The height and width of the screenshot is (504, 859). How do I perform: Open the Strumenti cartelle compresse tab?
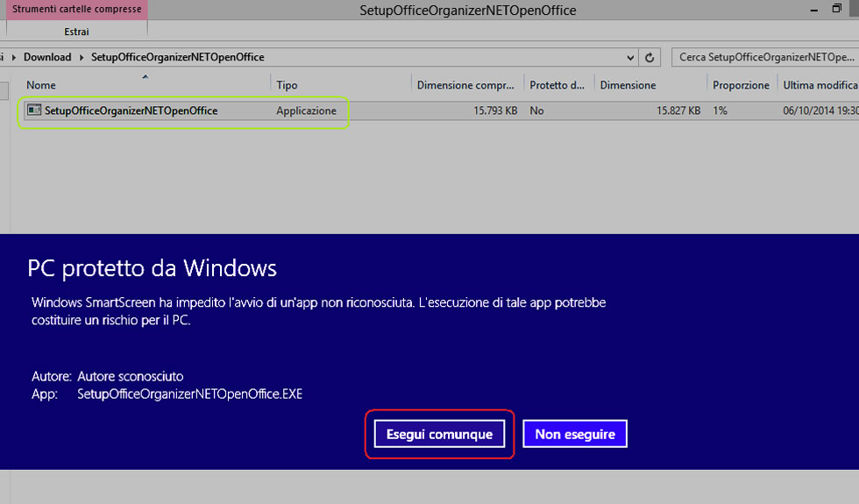pyautogui.click(x=77, y=10)
